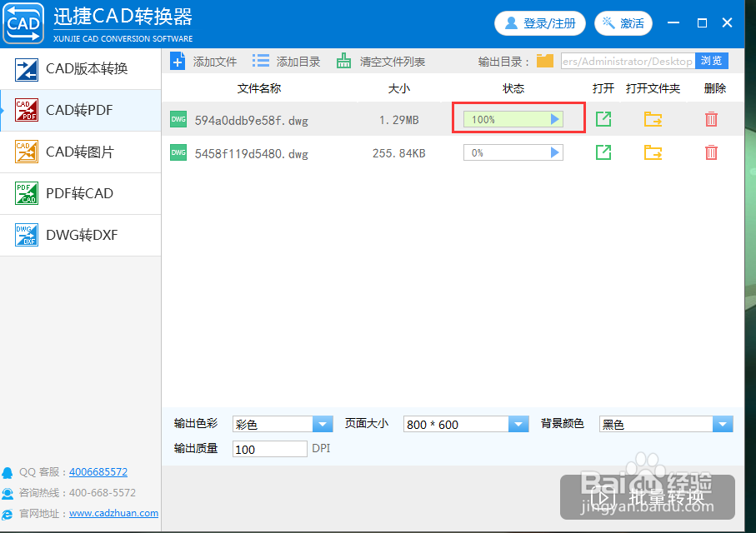Click the 文件名称 column header
Screen dimensions: 756x533
point(259,88)
